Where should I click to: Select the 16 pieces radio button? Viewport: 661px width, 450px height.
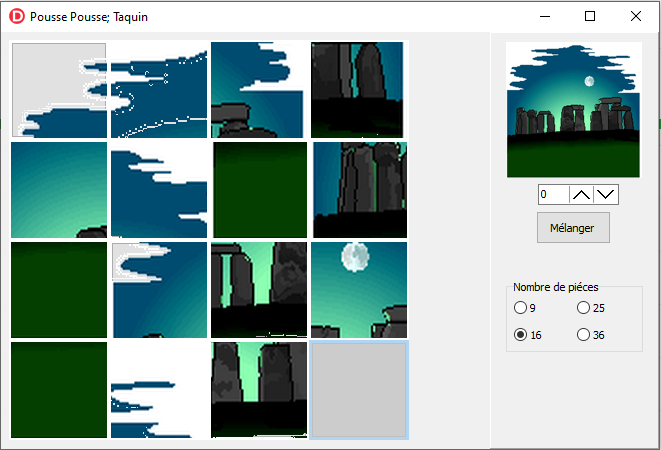click(x=520, y=335)
